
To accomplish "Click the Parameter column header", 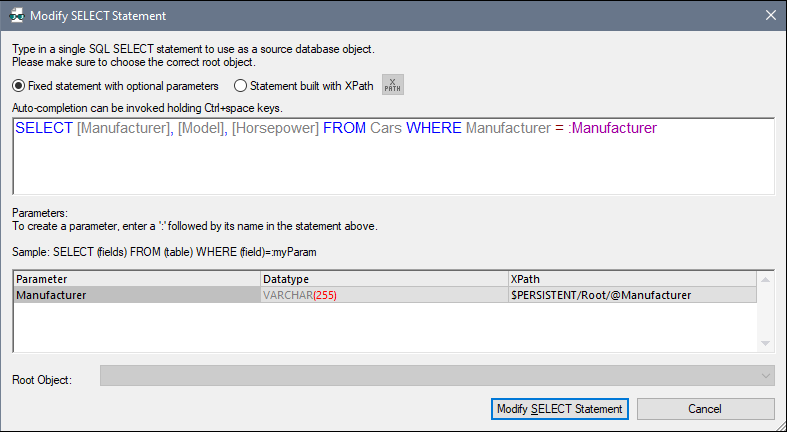I will click(136, 279).
